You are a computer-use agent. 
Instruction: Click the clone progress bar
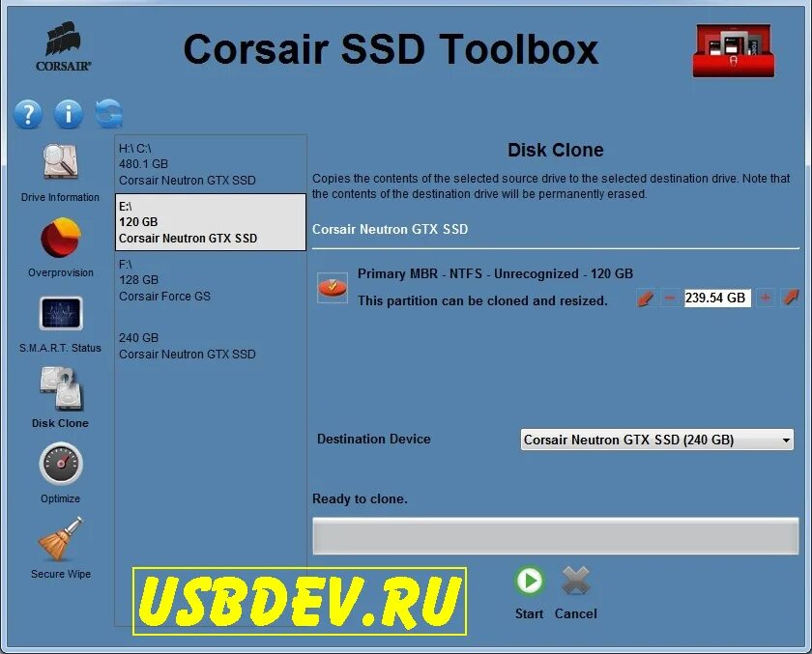(x=555, y=536)
